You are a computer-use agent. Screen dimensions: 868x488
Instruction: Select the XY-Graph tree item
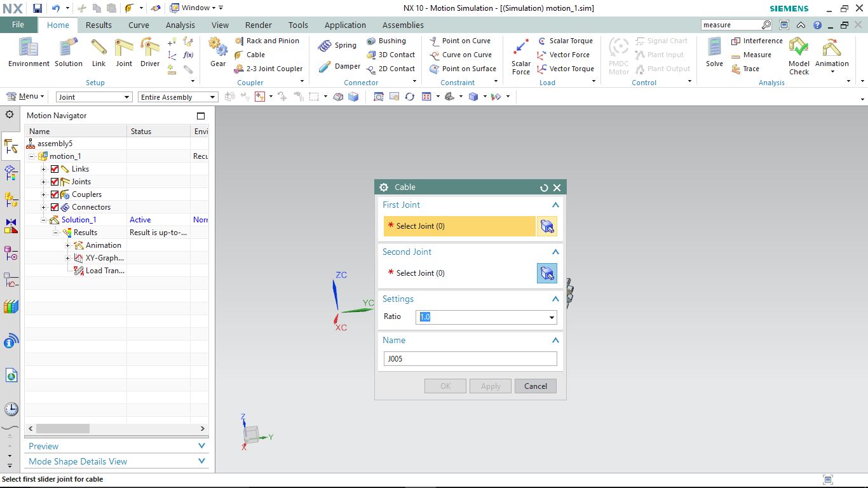[x=105, y=258]
